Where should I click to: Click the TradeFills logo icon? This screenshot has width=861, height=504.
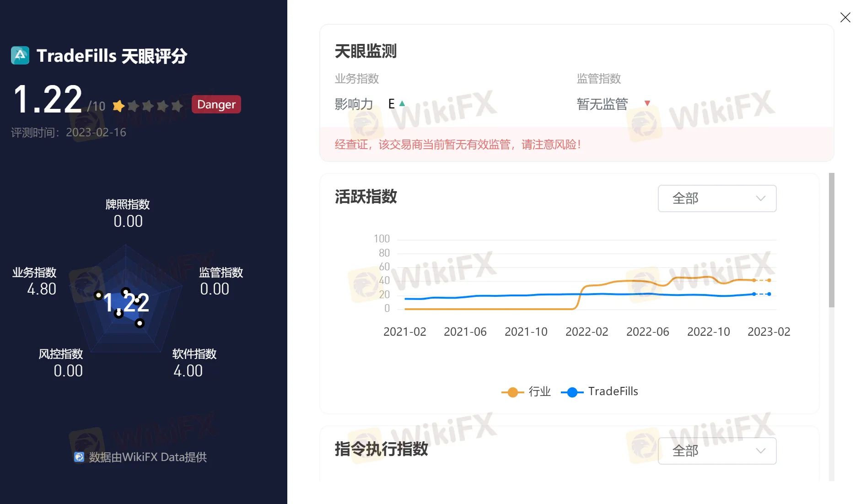[x=20, y=55]
